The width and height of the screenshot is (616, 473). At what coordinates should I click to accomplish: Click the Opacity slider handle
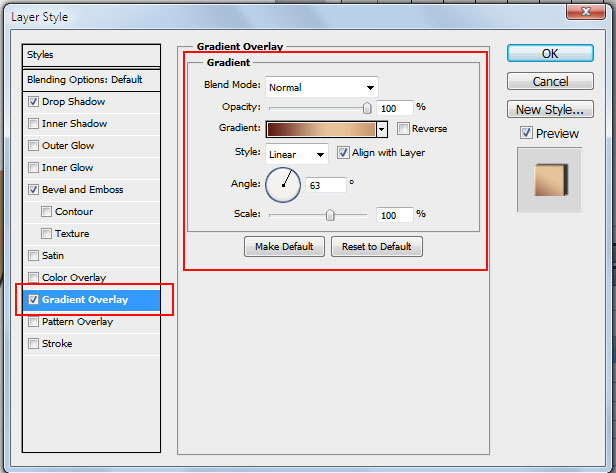367,107
